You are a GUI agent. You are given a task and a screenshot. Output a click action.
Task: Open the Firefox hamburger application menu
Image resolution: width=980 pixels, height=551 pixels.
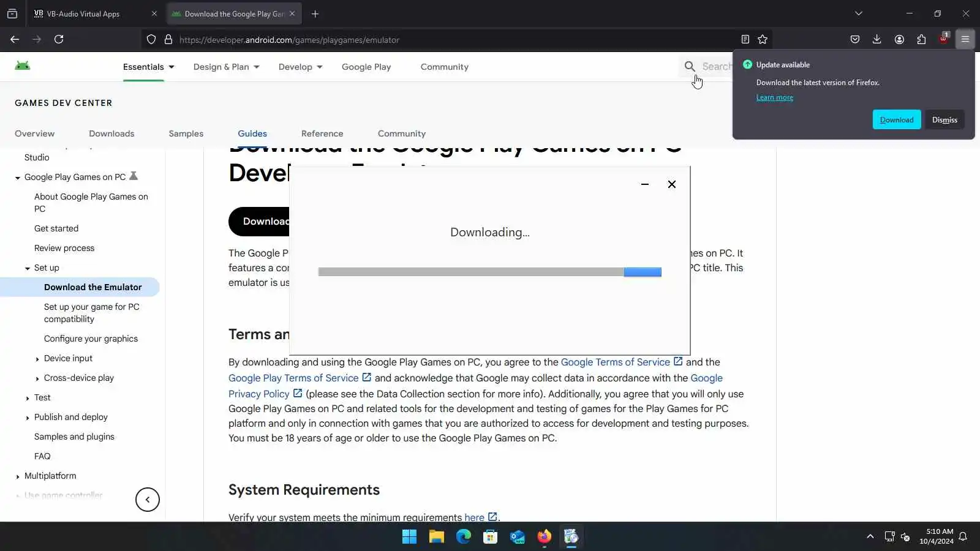click(965, 39)
